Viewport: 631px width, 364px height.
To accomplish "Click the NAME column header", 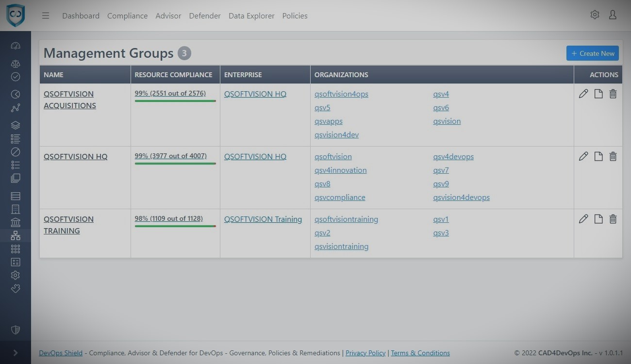I will tap(53, 75).
